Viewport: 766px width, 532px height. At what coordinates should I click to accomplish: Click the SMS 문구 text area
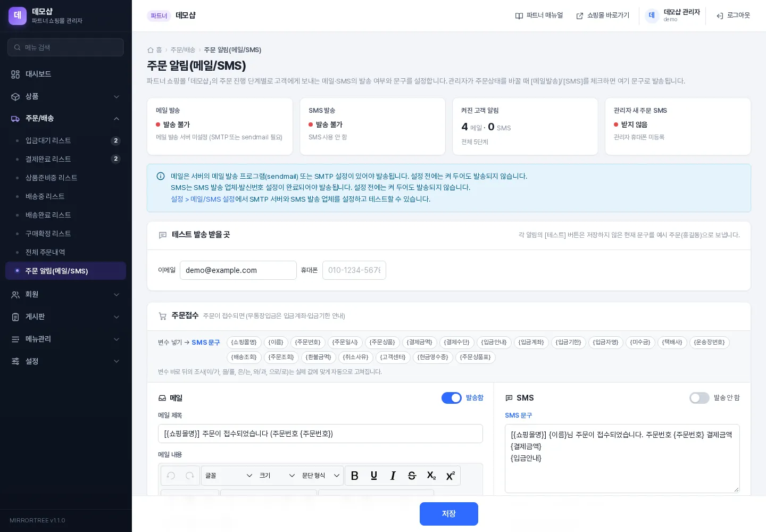point(622,459)
